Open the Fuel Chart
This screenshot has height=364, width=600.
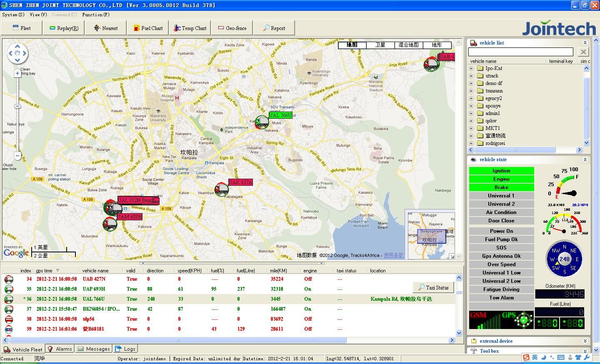tap(148, 28)
